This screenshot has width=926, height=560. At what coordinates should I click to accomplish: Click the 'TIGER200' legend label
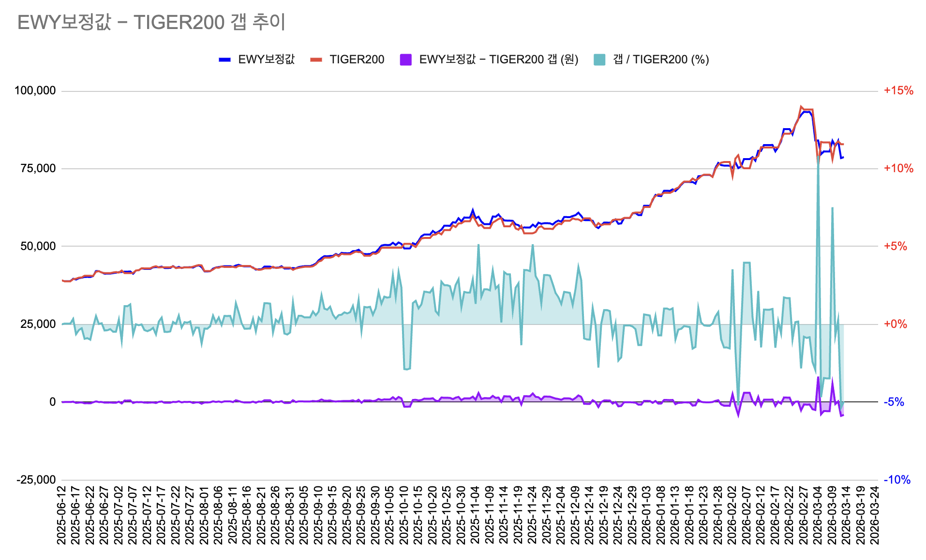pos(357,59)
